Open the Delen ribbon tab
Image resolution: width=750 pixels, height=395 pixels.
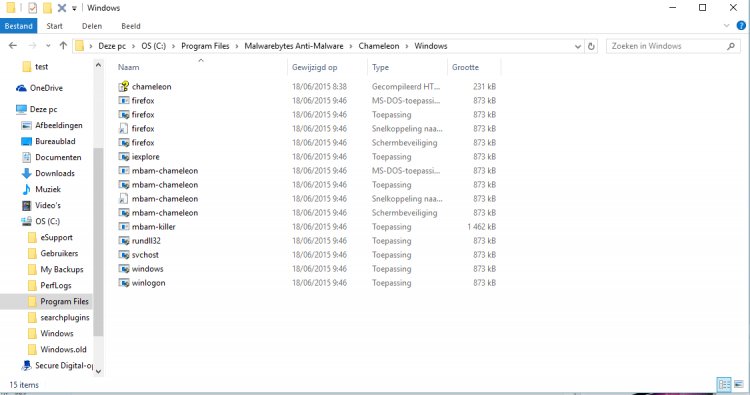coord(92,26)
